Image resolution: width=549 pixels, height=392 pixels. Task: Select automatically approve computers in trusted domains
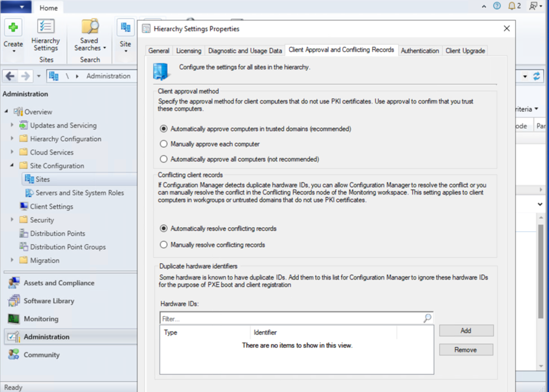click(x=163, y=129)
